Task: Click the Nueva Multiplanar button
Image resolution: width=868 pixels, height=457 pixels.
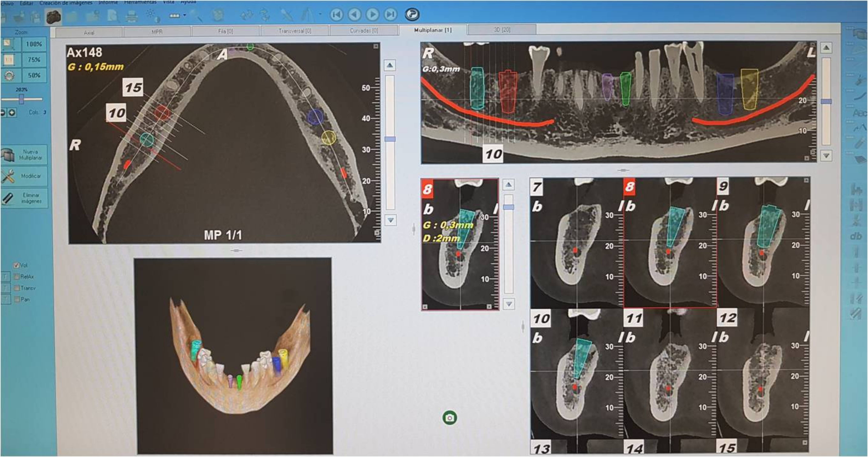Action: click(x=24, y=155)
